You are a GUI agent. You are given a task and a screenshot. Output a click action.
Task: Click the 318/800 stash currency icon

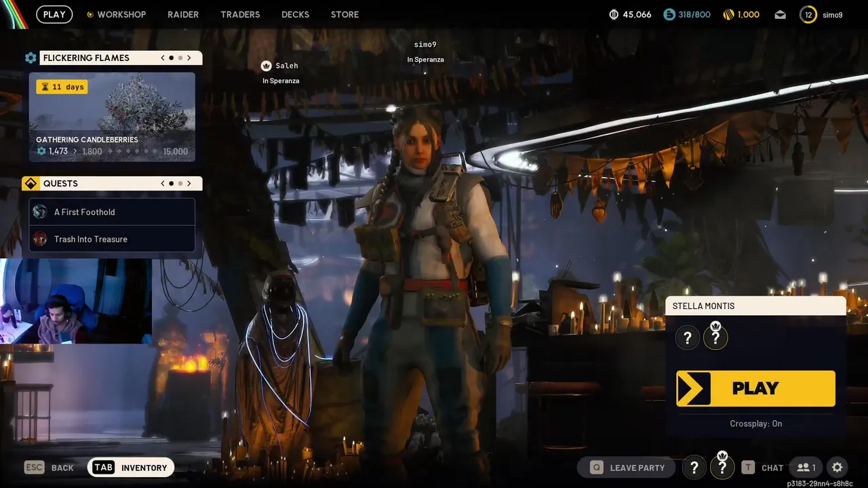pos(669,14)
